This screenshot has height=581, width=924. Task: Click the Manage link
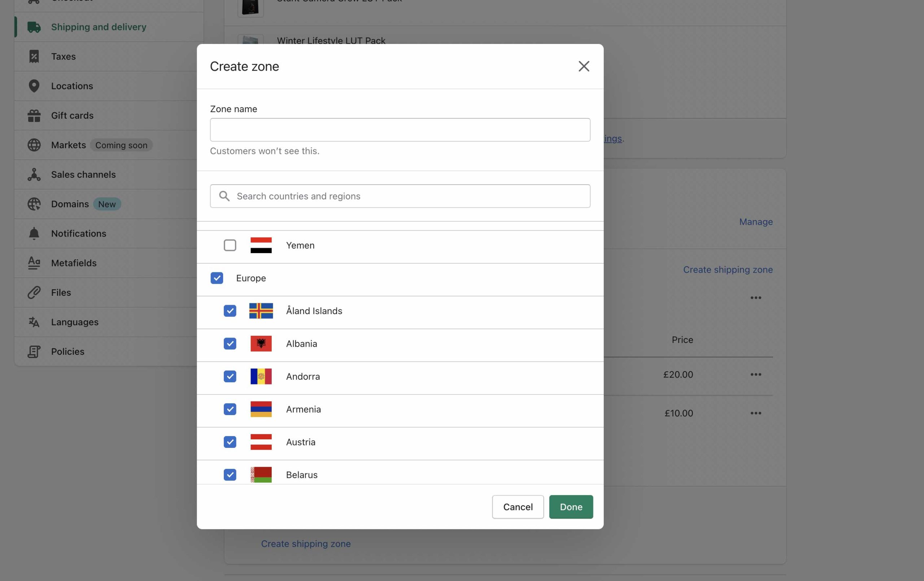[755, 222]
